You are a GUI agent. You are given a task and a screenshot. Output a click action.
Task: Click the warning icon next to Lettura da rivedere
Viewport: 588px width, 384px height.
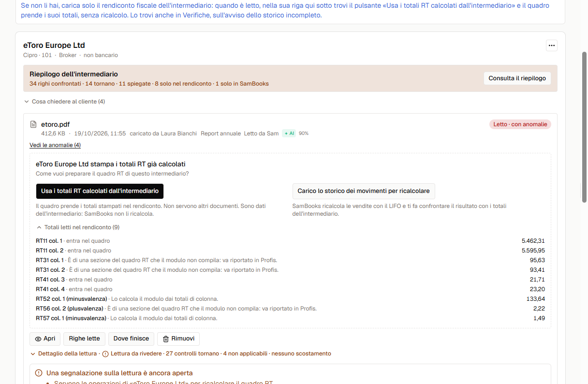click(x=105, y=354)
